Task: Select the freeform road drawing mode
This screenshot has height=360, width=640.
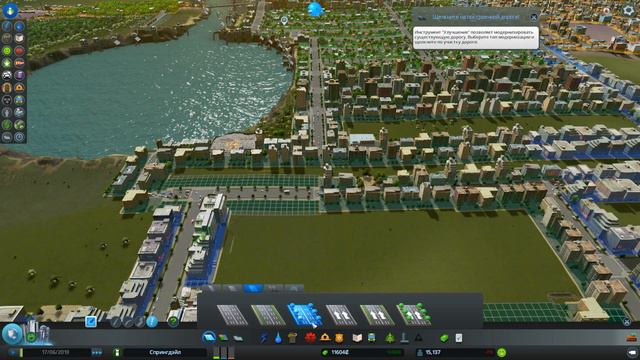Action: tap(140, 322)
